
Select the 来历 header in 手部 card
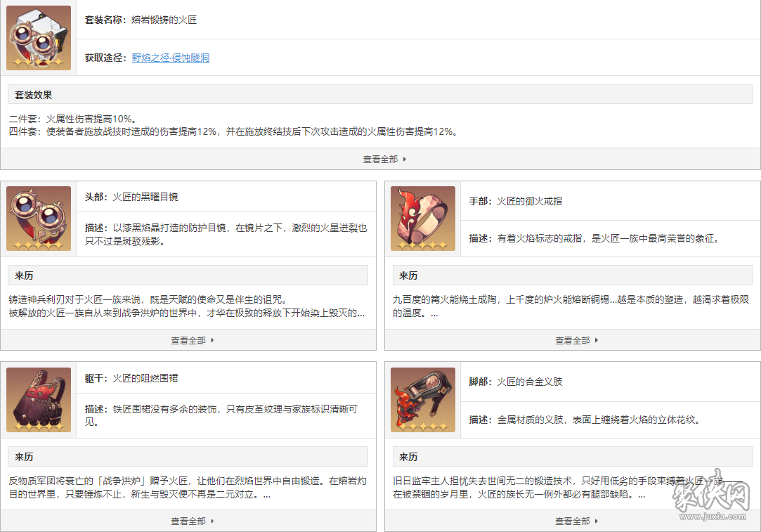[x=572, y=275]
